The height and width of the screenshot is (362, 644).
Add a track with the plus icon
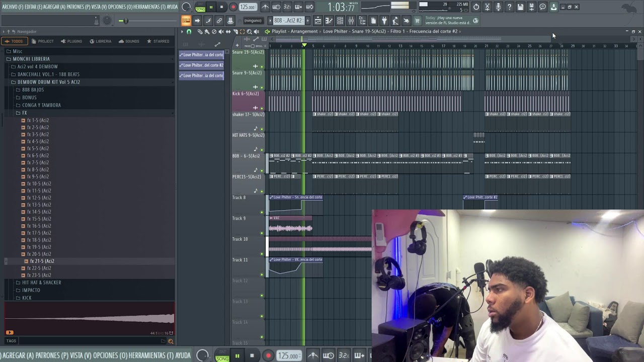[x=237, y=45]
